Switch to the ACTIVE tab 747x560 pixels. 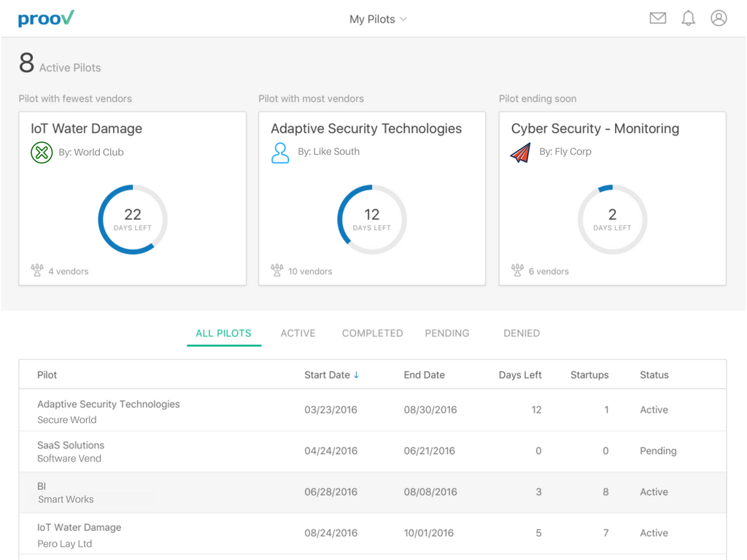298,333
